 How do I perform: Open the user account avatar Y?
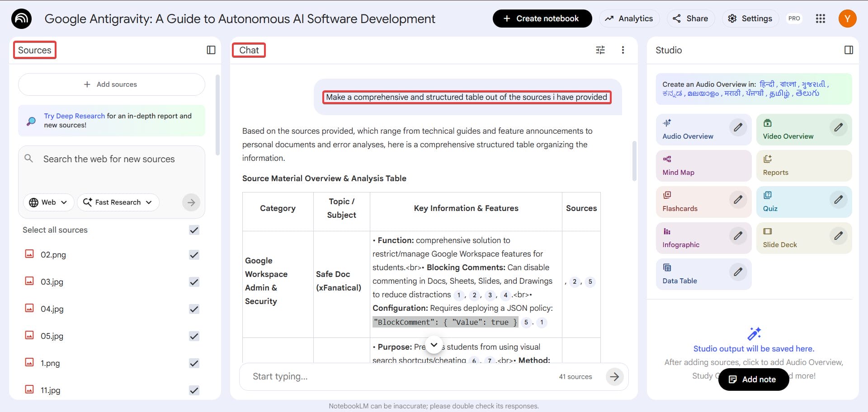point(847,19)
